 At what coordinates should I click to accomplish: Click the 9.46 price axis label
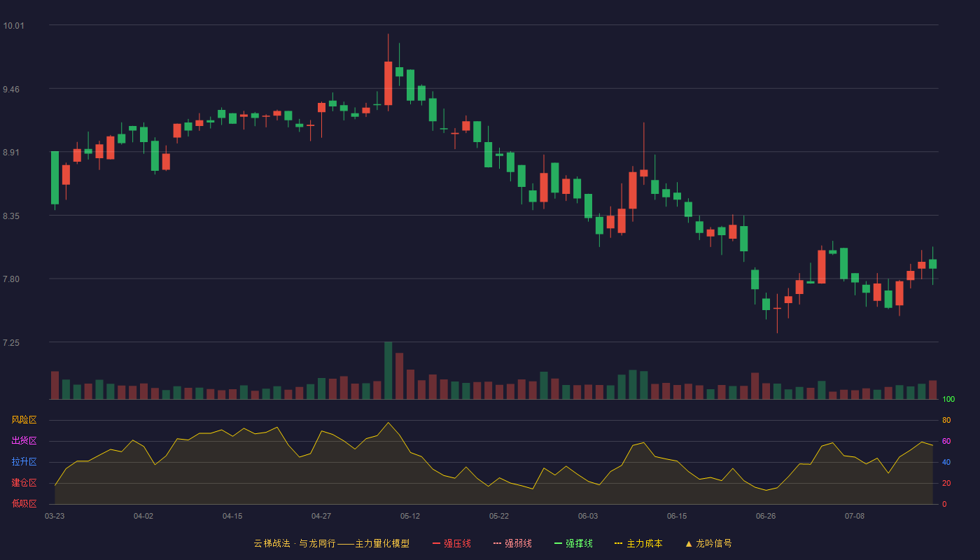[11, 90]
